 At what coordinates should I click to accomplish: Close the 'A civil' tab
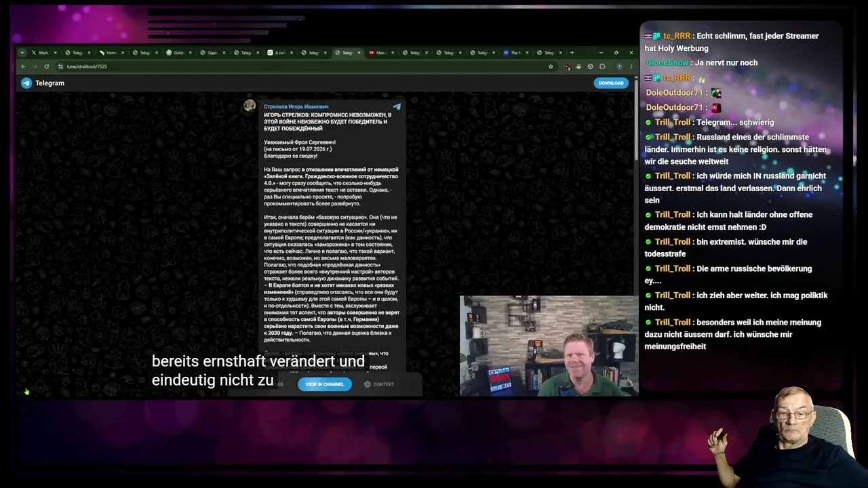point(292,53)
